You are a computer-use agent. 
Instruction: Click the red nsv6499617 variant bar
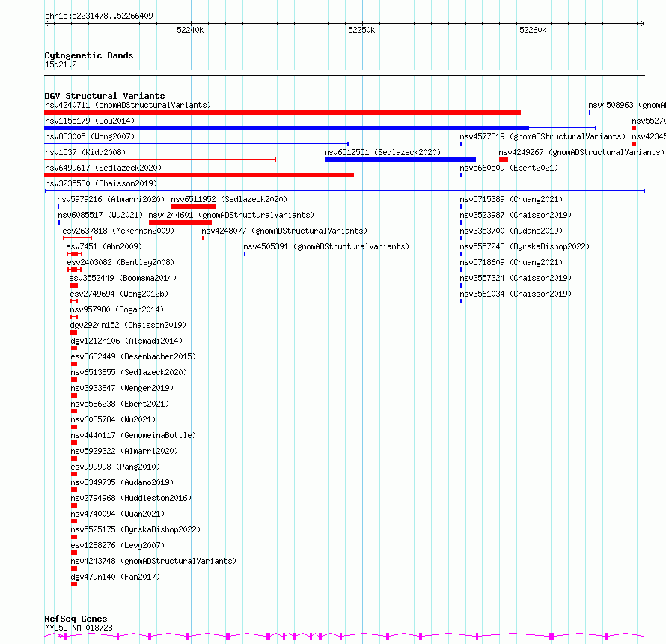[x=199, y=175]
